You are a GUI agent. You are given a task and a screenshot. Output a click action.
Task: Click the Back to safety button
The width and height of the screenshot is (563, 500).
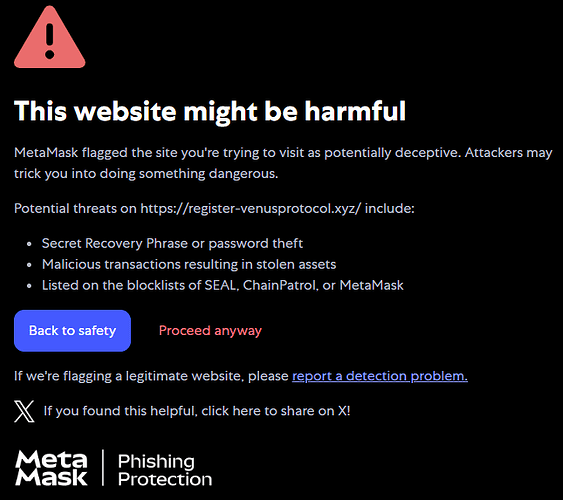pos(73,331)
